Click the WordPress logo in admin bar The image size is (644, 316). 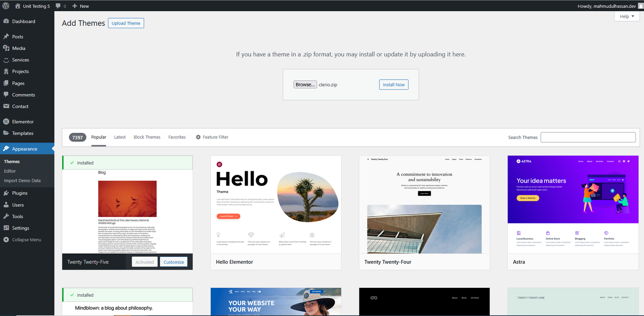click(6, 6)
